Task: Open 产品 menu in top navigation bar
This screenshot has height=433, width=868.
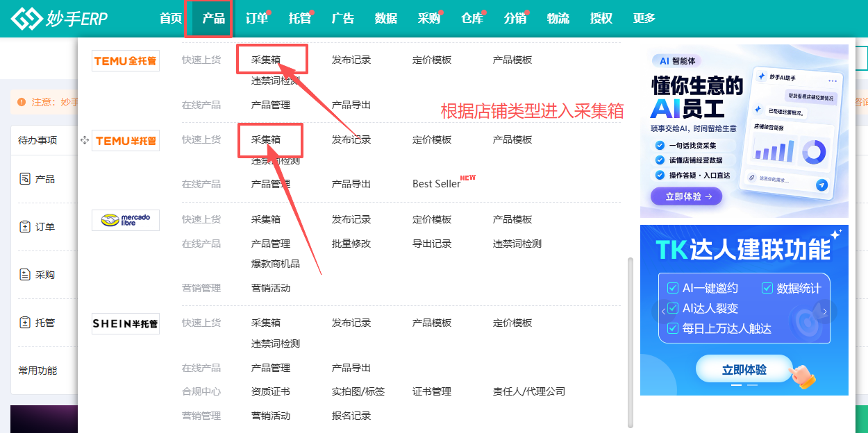Action: click(214, 19)
